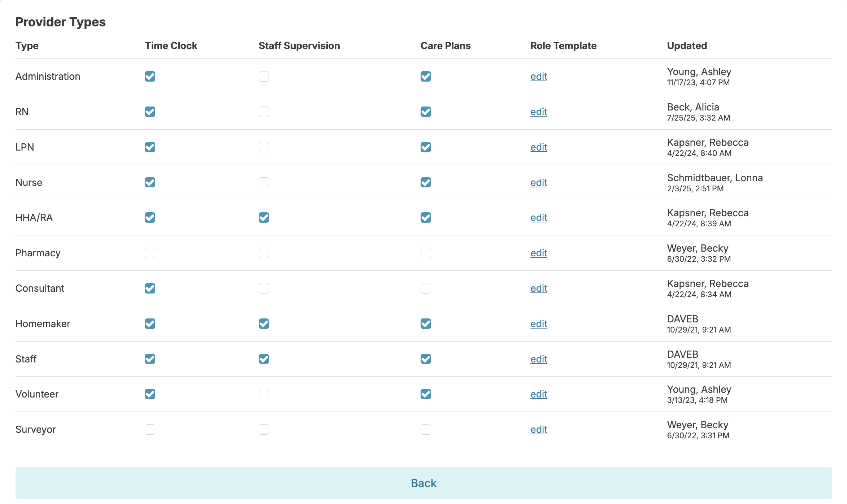Enable Care Plans for Consultant
The height and width of the screenshot is (504, 847).
[426, 288]
